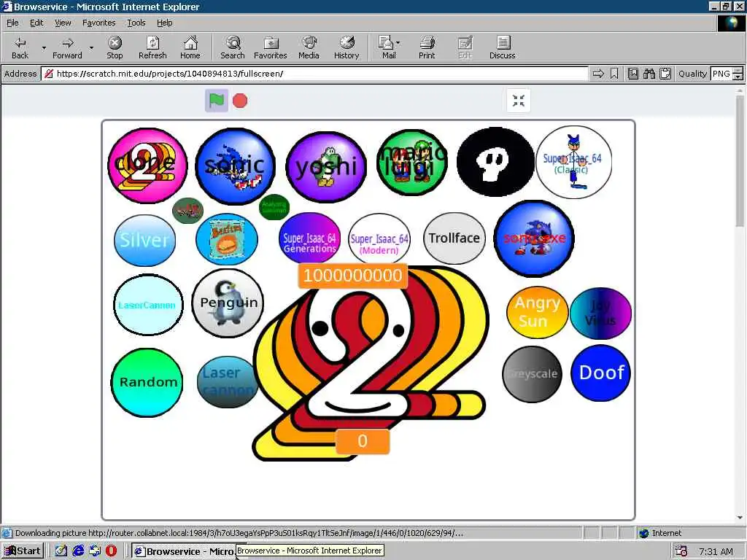Select the yoshi character circle
Screen dimensions: 747x560
click(326, 167)
